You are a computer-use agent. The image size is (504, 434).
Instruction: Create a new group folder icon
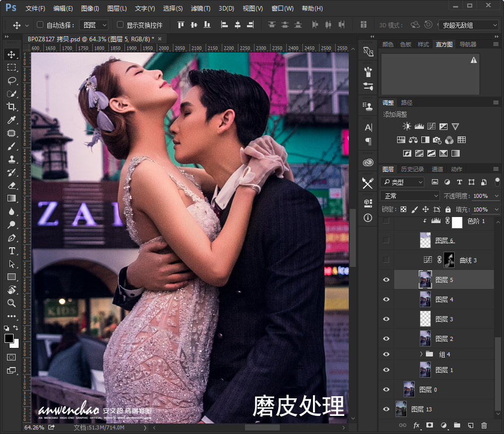[x=457, y=425]
